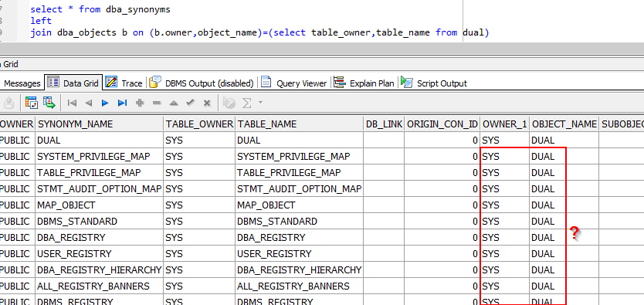Select OBJECT_NAME cell in DUAL synonym row
The image size is (644, 305).
pos(564,140)
